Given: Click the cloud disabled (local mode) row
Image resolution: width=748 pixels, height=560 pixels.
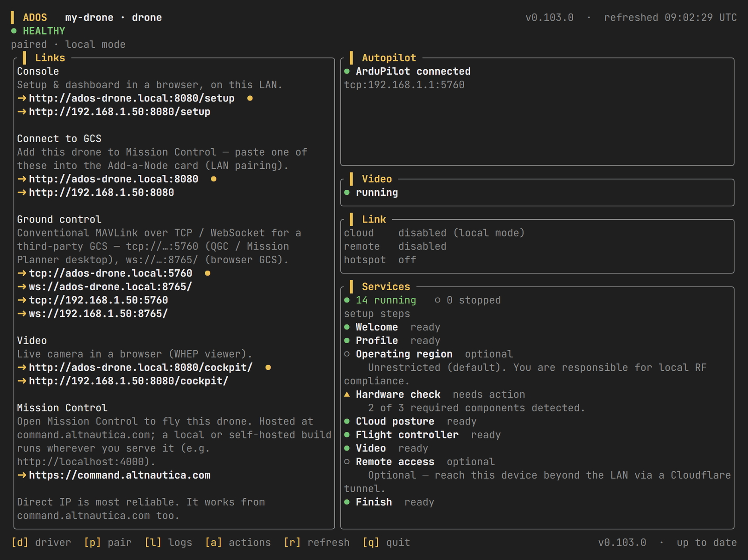Looking at the screenshot, I should coord(434,233).
